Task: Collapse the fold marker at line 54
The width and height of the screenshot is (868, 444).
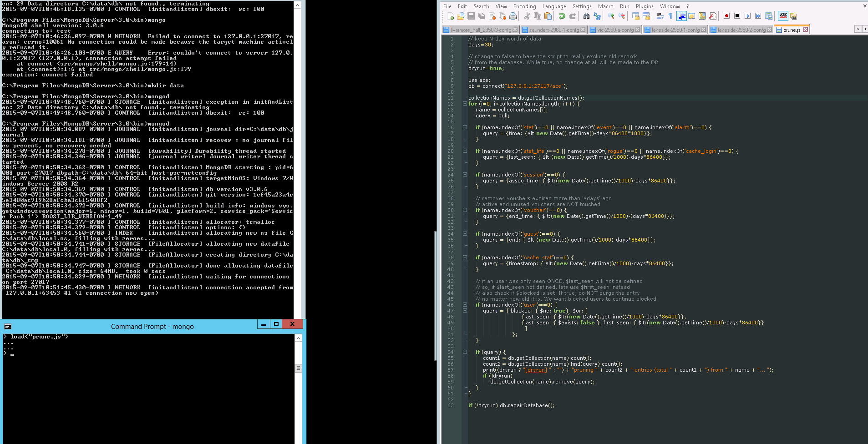Action: [465, 352]
